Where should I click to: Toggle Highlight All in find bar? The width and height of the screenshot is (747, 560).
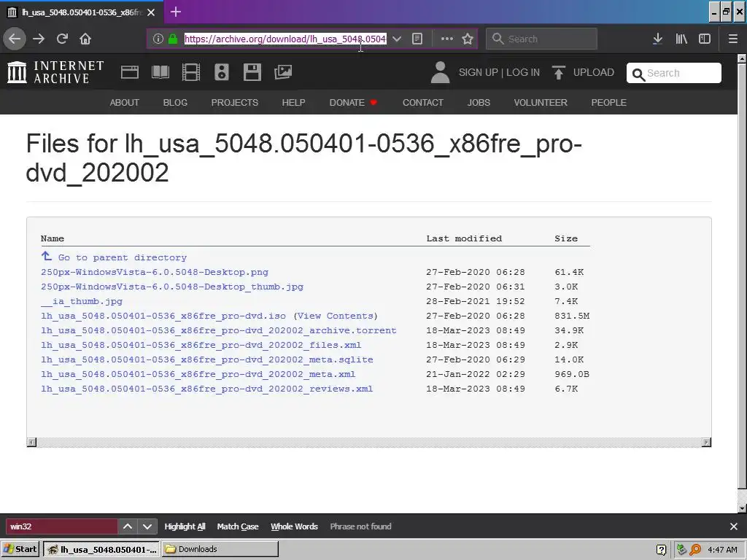click(x=185, y=526)
